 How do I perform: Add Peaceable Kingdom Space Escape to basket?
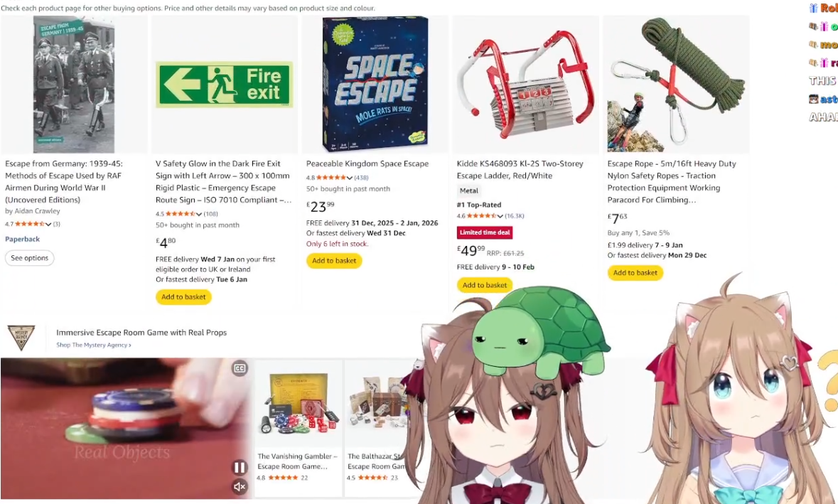334,260
